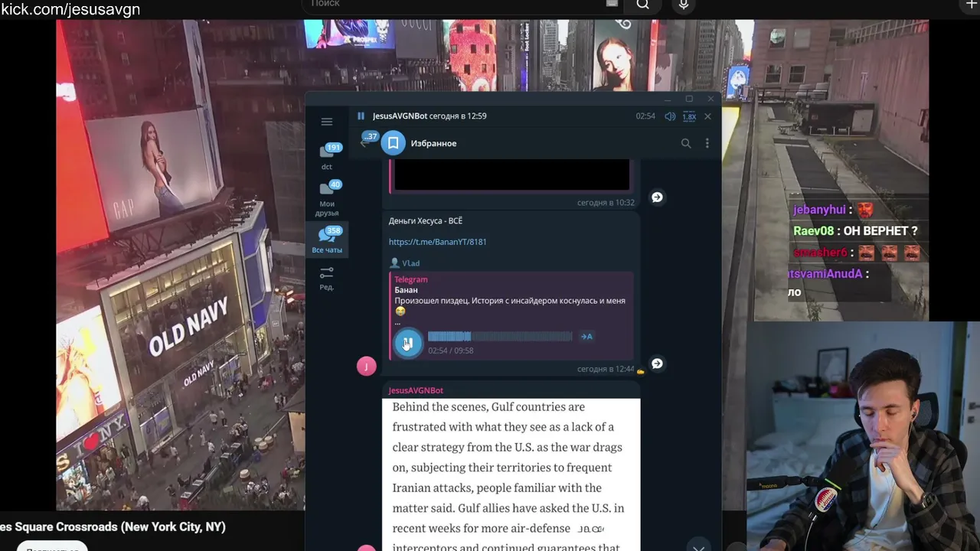The width and height of the screenshot is (980, 551).
Task: Minimize the Telegram window
Action: tap(668, 99)
